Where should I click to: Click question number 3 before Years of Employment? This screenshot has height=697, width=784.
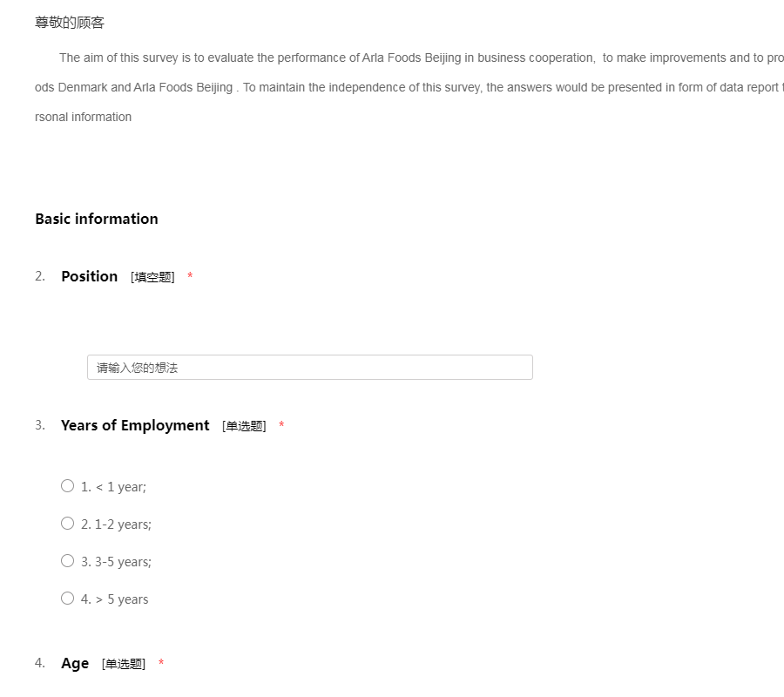[x=40, y=425]
